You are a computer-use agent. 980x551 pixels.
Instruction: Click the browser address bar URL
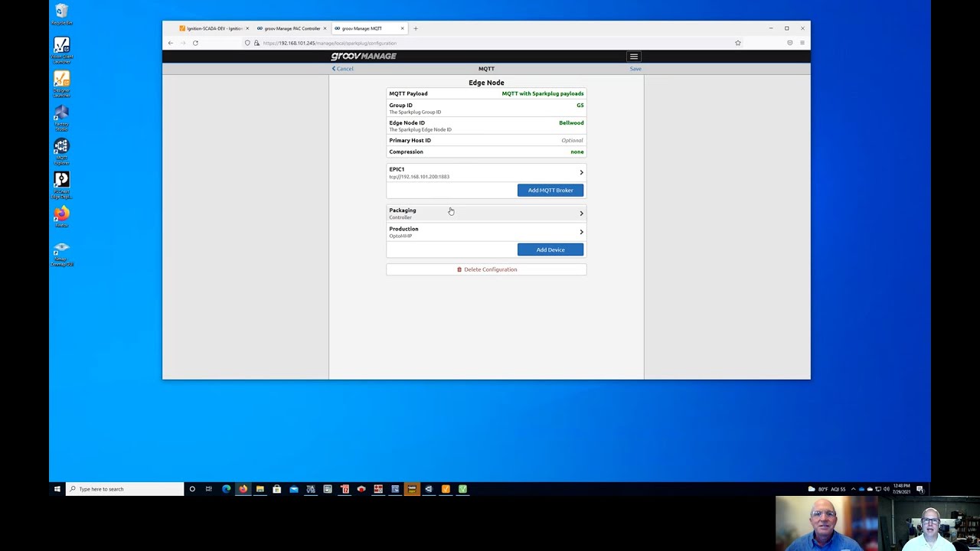tap(329, 43)
